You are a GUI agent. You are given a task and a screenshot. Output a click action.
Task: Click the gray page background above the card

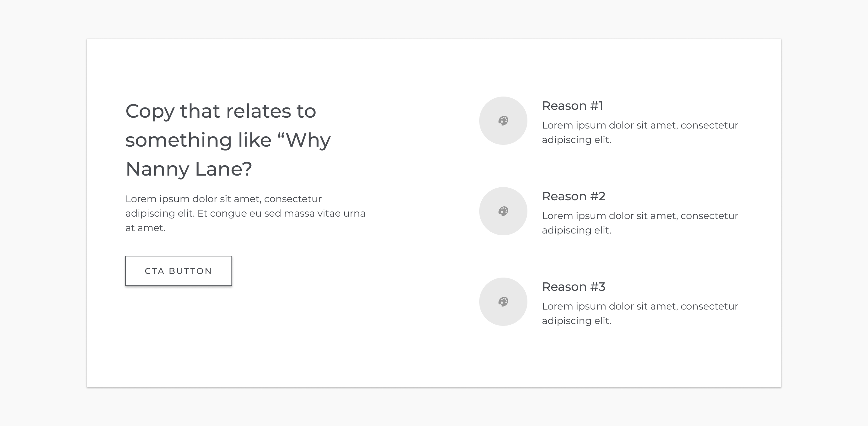434,18
